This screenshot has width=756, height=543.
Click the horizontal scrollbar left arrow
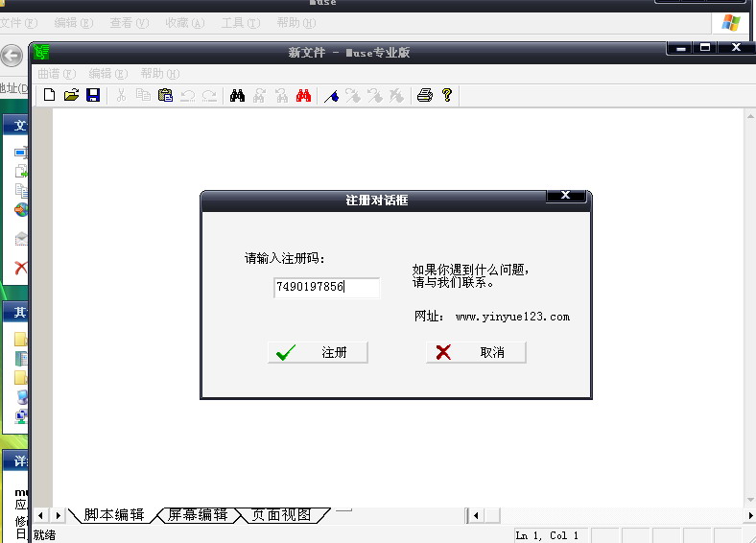pyautogui.click(x=476, y=515)
